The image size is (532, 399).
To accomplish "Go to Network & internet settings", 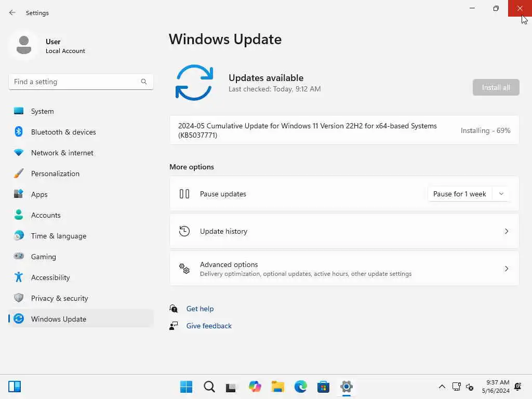I will (81, 152).
